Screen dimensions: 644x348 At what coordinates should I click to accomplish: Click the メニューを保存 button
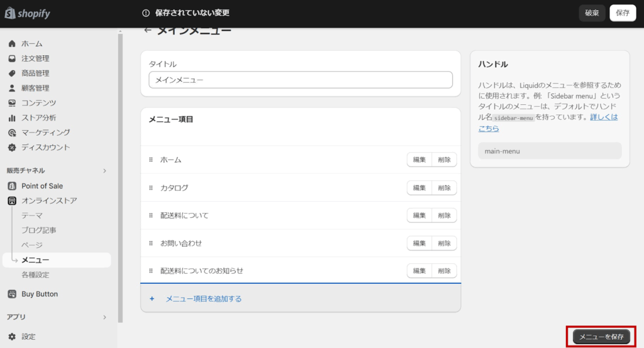601,337
